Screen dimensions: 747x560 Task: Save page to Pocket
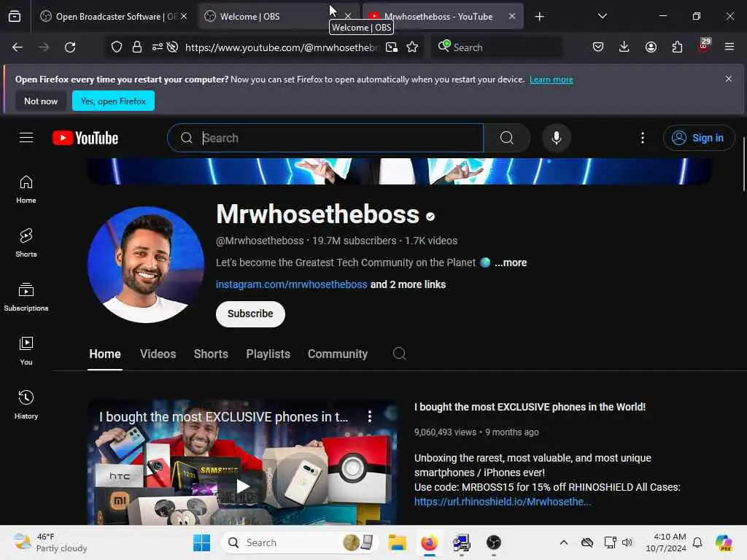pyautogui.click(x=598, y=47)
